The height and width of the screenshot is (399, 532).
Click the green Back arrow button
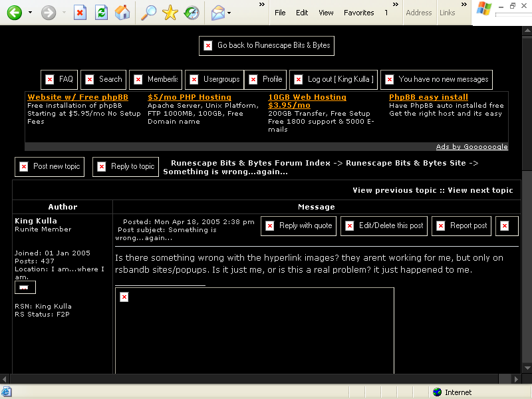pos(15,13)
